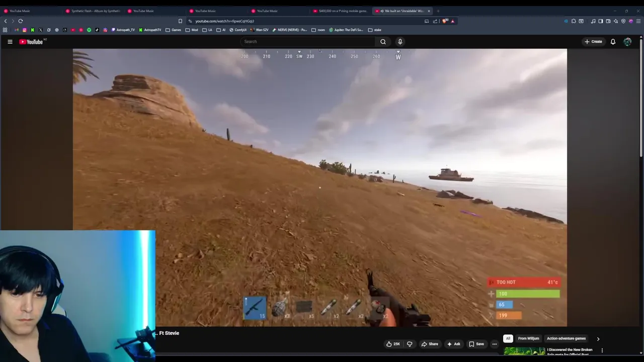Open the Jupiter: The DeFi bookmark
The height and width of the screenshot is (362, 644).
[346, 30]
